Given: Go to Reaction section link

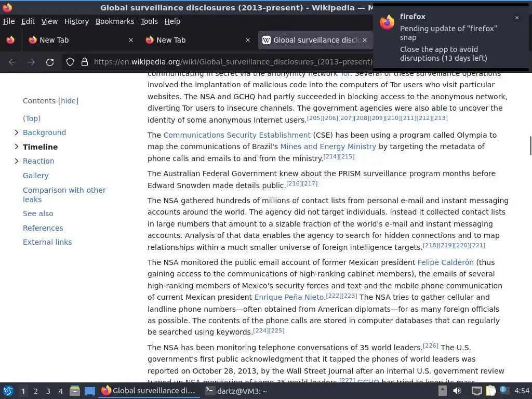Looking at the screenshot, I should [38, 161].
